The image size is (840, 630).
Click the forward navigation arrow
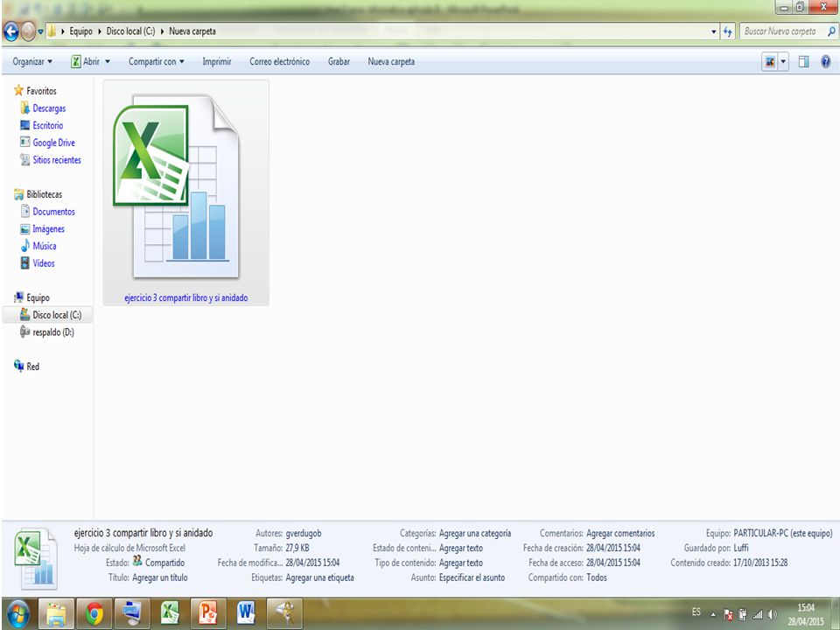point(28,31)
